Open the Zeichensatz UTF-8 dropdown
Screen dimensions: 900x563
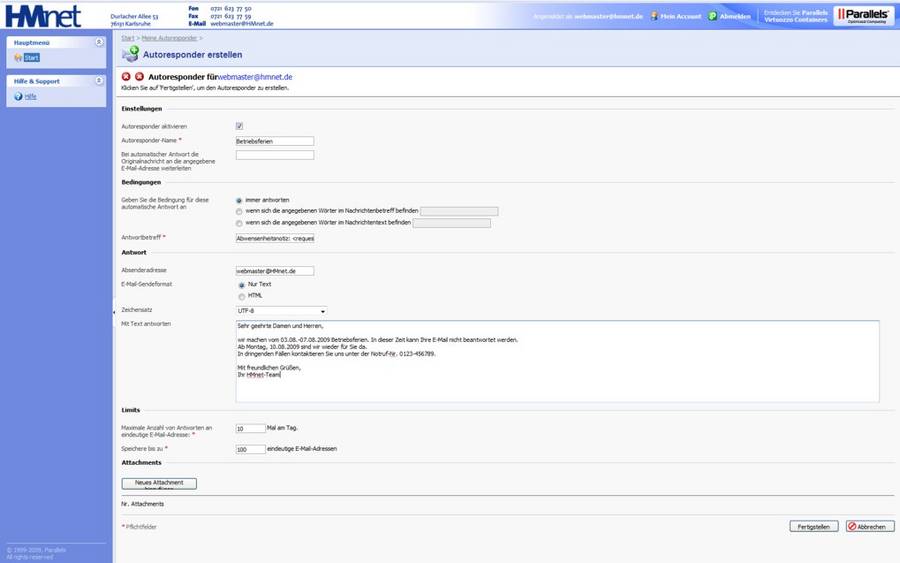click(281, 310)
